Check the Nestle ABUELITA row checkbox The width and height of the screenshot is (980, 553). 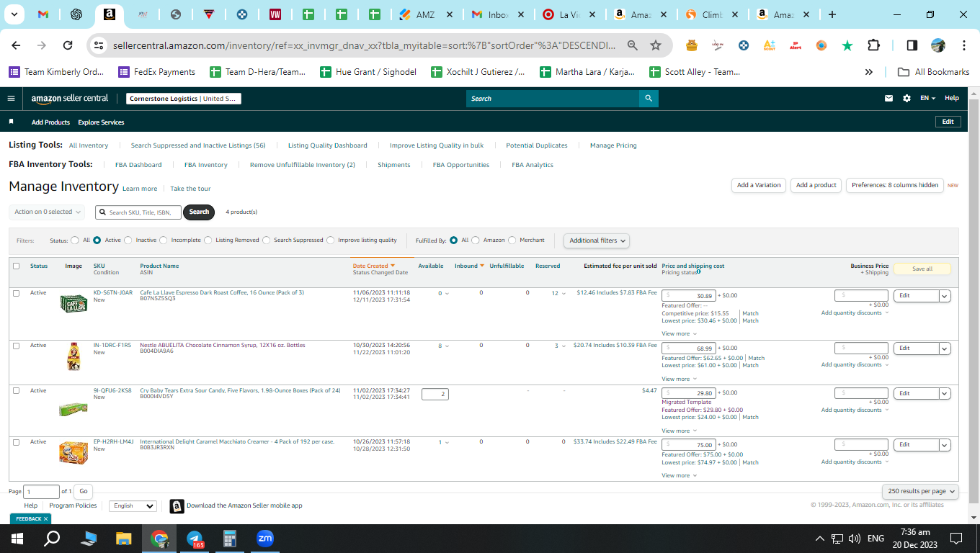(x=16, y=346)
